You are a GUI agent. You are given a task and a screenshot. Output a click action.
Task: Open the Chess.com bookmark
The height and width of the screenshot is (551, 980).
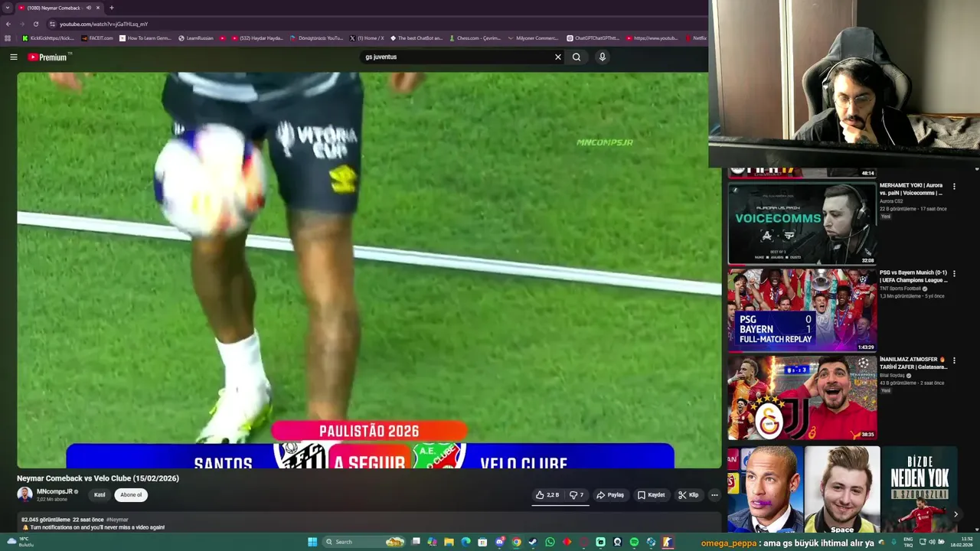[x=475, y=38]
